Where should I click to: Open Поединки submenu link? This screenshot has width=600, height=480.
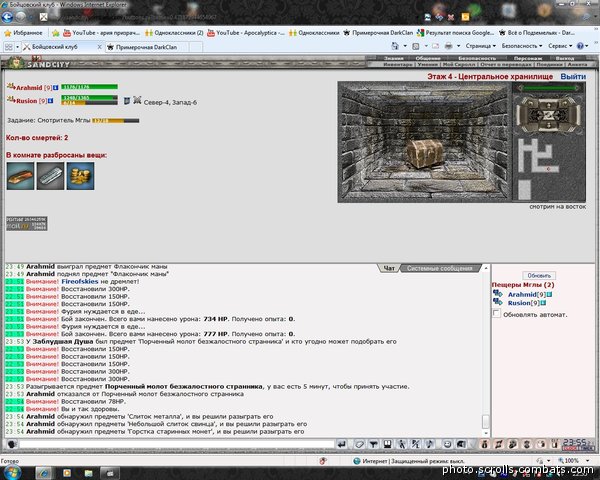click(549, 65)
